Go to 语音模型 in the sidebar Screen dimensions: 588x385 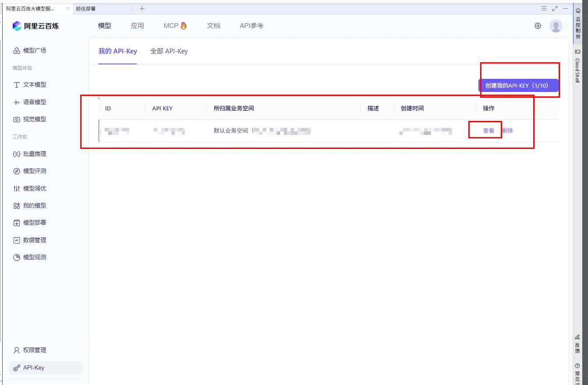coord(30,102)
